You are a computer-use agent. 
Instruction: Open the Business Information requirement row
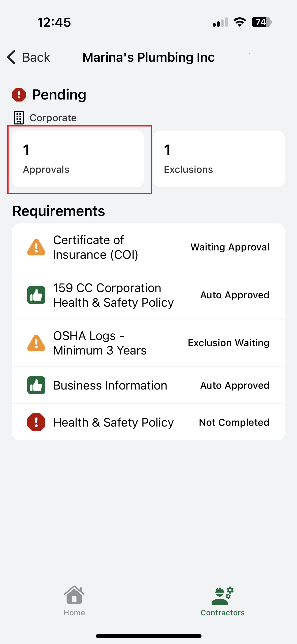(110, 385)
